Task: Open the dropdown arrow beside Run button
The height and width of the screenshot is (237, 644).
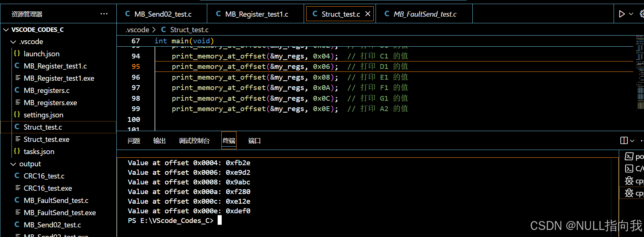Action: (x=631, y=14)
